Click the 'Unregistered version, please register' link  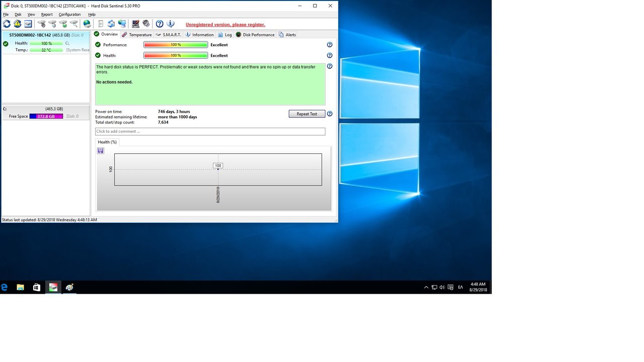(225, 25)
